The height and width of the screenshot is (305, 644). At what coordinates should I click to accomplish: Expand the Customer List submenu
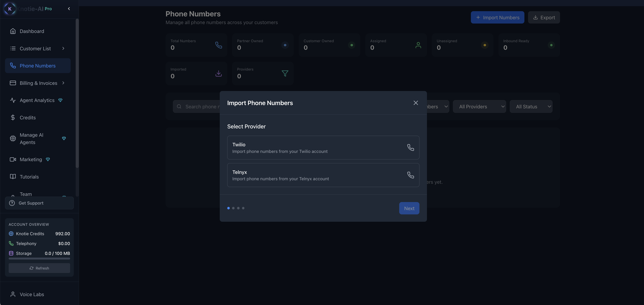pos(63,49)
